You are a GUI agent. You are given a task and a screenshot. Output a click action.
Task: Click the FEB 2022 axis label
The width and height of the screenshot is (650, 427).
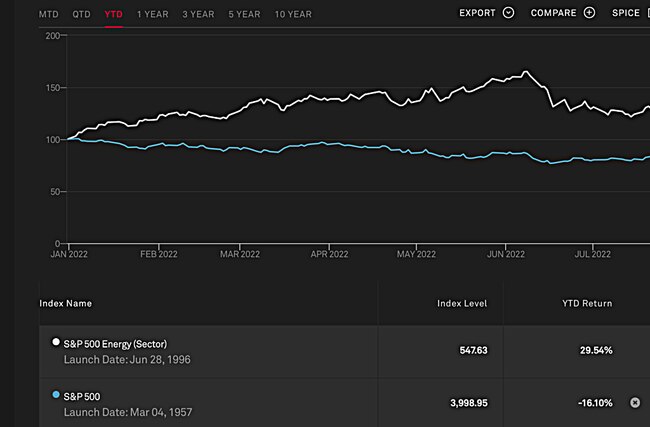tap(159, 254)
